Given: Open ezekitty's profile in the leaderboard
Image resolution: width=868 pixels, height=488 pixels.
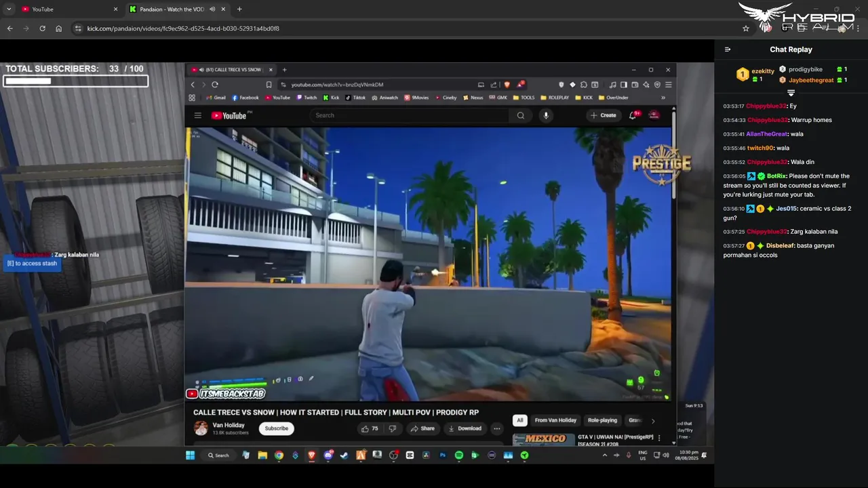Looking at the screenshot, I should 763,70.
